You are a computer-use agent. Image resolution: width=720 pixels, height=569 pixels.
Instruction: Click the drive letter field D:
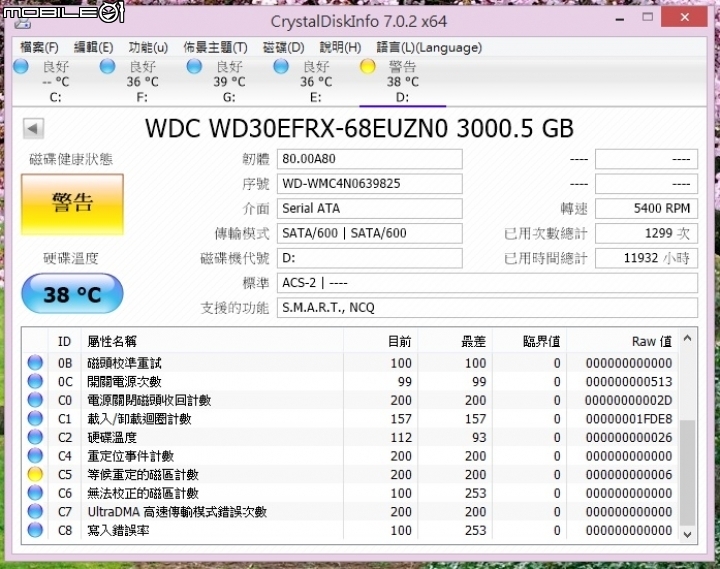pyautogui.click(x=370, y=258)
